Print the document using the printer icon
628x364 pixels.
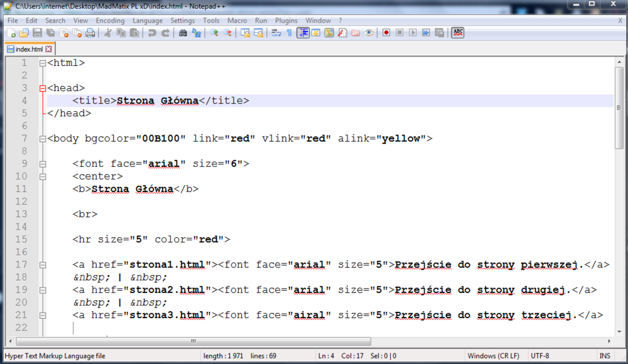90,33
